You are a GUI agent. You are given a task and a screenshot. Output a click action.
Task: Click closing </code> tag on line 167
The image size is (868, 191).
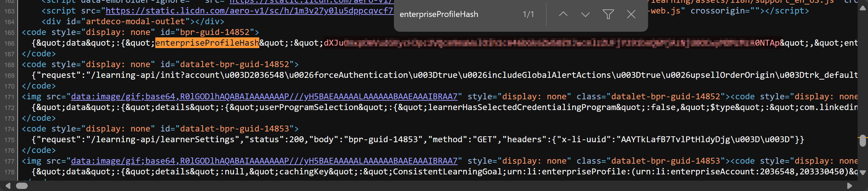(39, 54)
